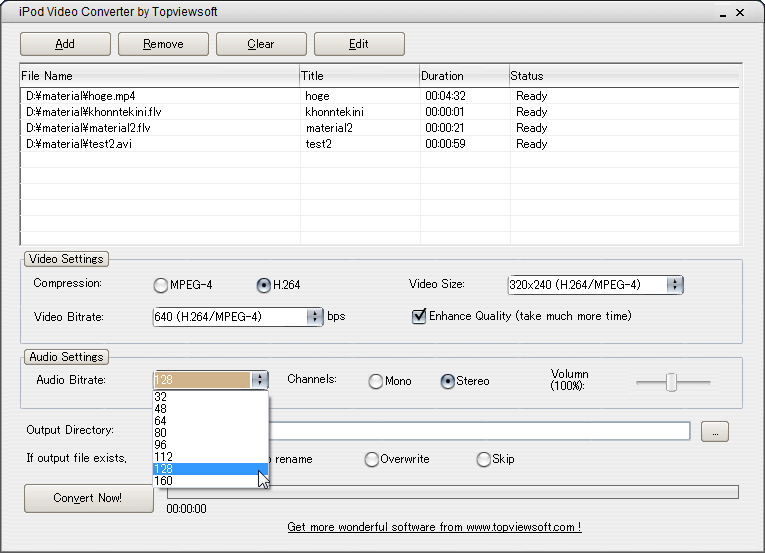765x553 pixels.
Task: Click title cell 'khonntekini'
Action: point(334,112)
